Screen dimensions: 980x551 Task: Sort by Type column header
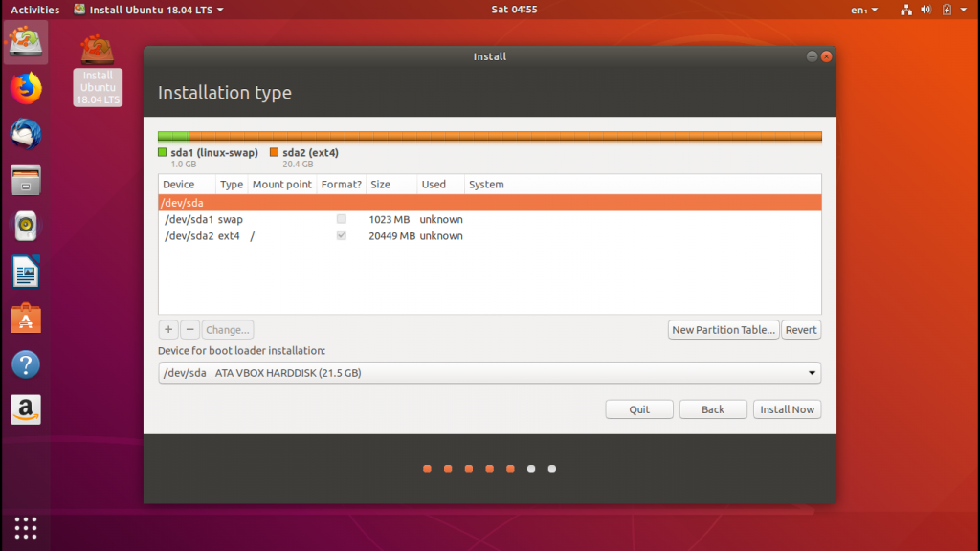point(232,185)
